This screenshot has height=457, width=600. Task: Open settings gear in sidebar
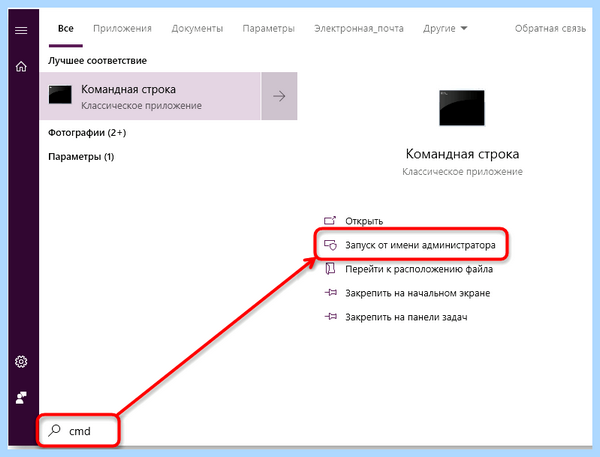pyautogui.click(x=21, y=362)
